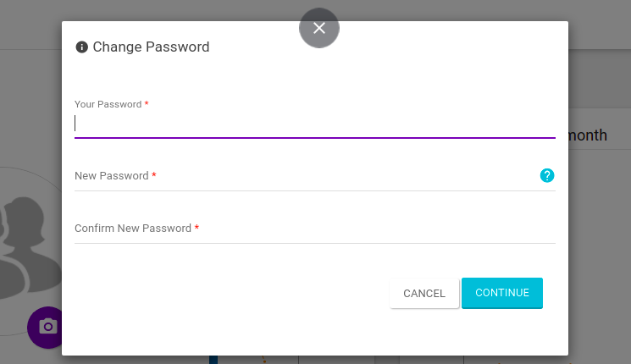This screenshot has width=631, height=364.
Task: Click the Confirm New Password label
Action: pos(132,229)
